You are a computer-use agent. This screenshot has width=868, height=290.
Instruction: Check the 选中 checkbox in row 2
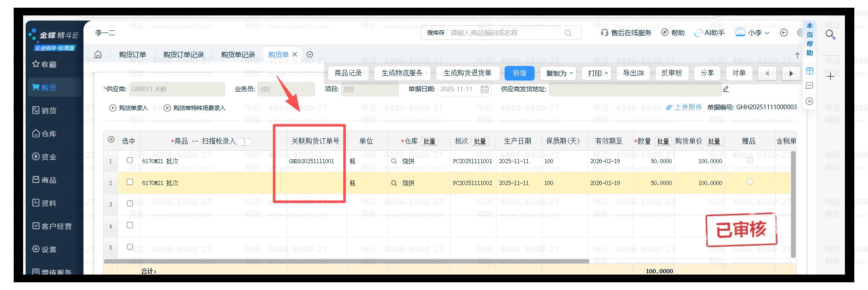[x=130, y=182]
